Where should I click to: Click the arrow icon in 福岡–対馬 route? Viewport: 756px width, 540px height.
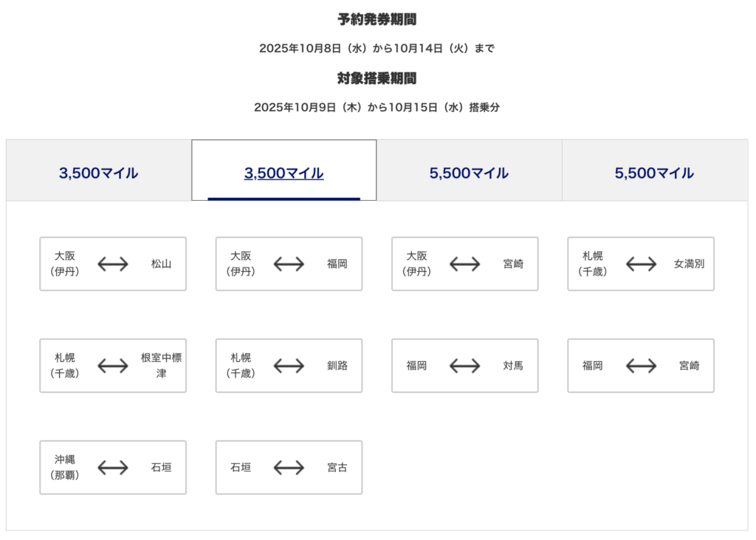pyautogui.click(x=465, y=366)
